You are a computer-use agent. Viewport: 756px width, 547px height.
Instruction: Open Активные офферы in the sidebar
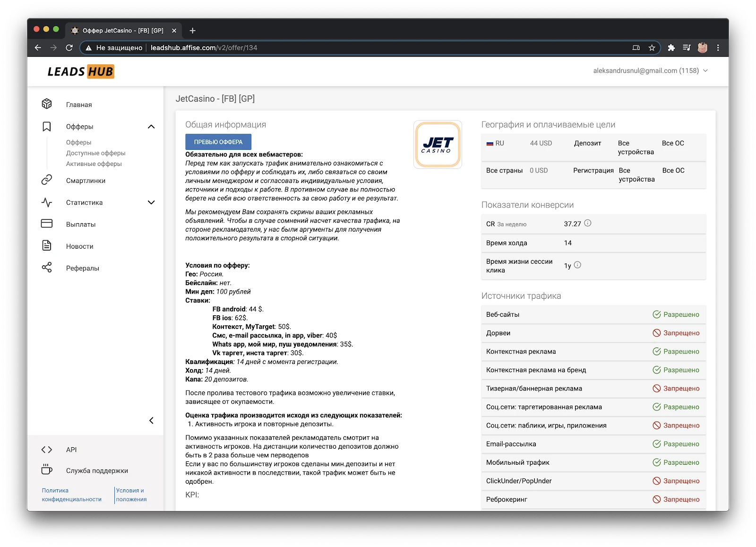[94, 164]
